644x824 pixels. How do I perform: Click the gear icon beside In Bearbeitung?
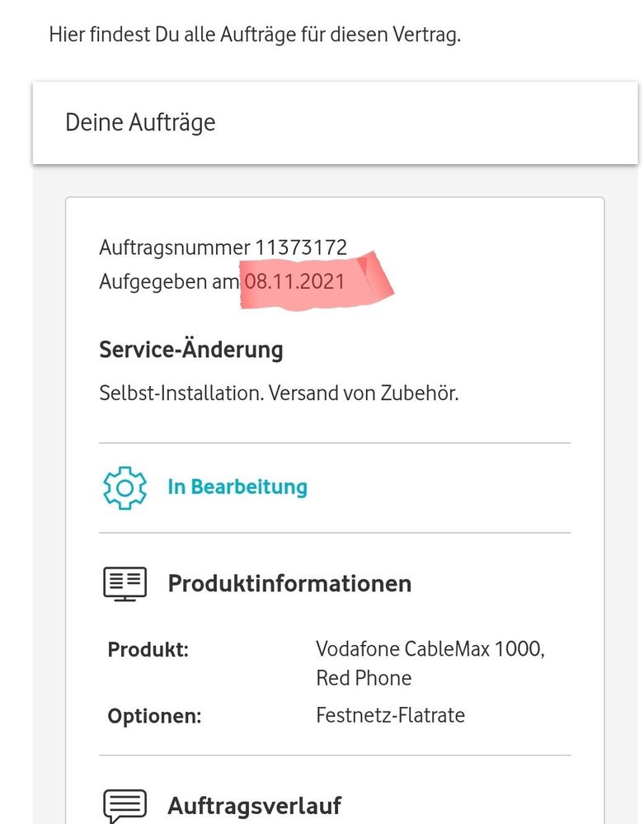pos(125,487)
